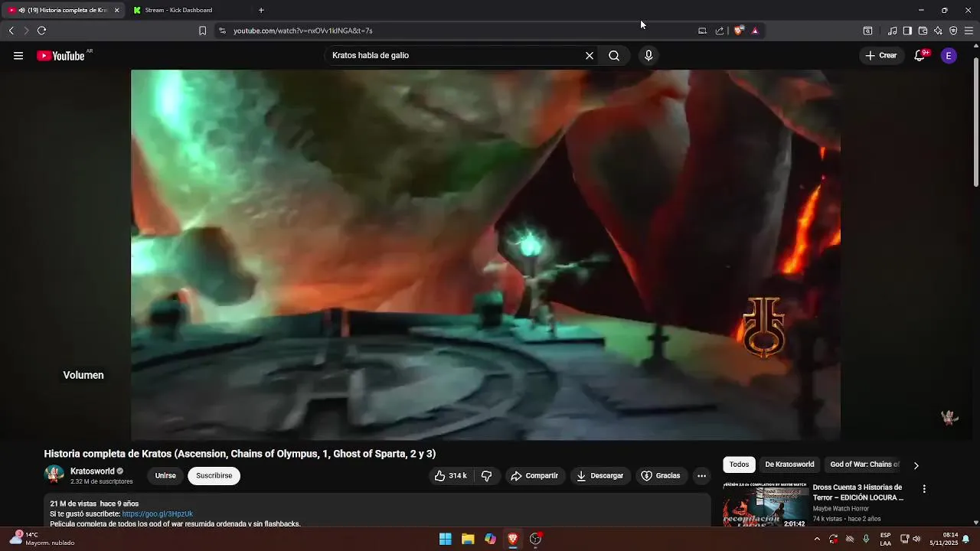Clear the search text with the X
Image resolution: width=980 pixels, height=551 pixels.
coord(590,56)
